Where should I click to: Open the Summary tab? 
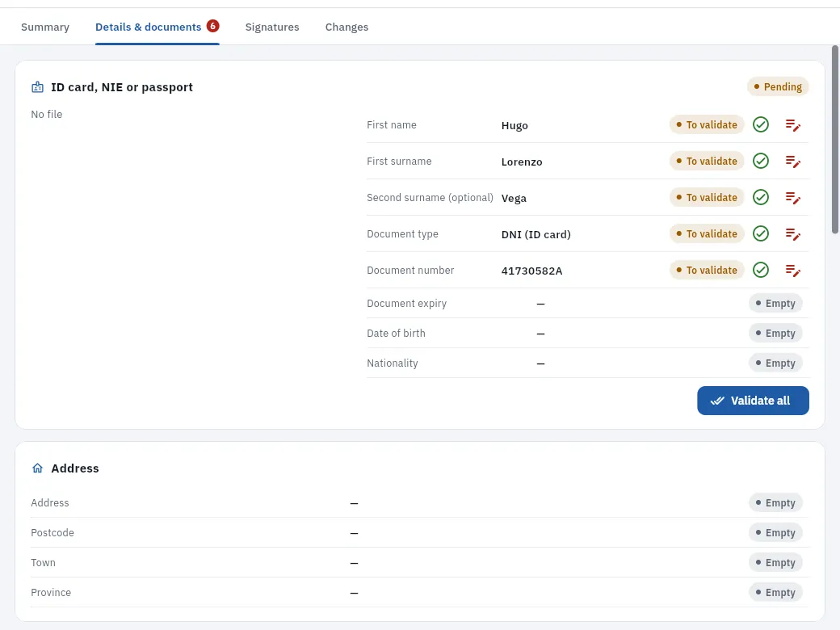[x=45, y=27]
